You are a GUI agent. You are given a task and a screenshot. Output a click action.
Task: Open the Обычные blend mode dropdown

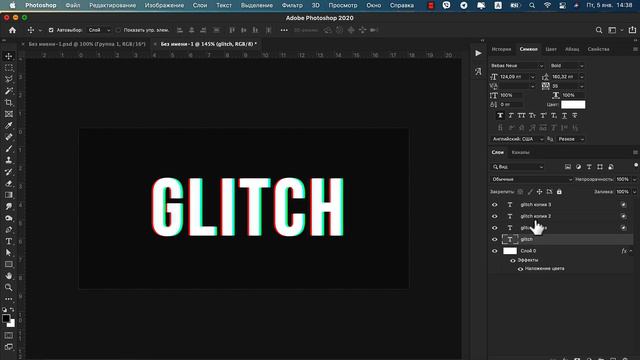pos(531,180)
